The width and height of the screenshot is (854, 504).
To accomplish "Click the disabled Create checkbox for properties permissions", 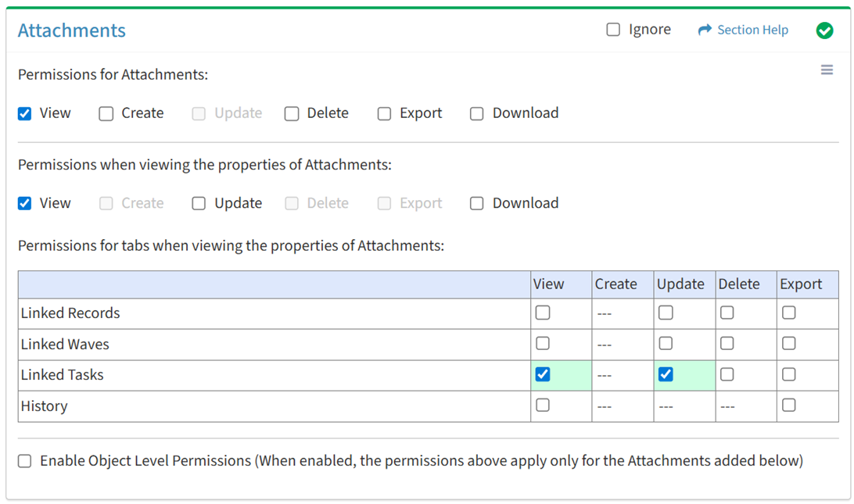I will pyautogui.click(x=106, y=203).
